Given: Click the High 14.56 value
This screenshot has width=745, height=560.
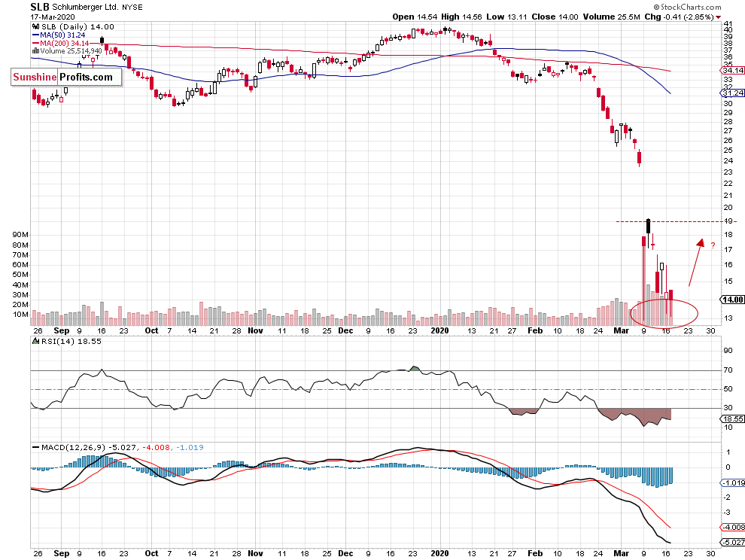Looking at the screenshot, I should [461, 17].
